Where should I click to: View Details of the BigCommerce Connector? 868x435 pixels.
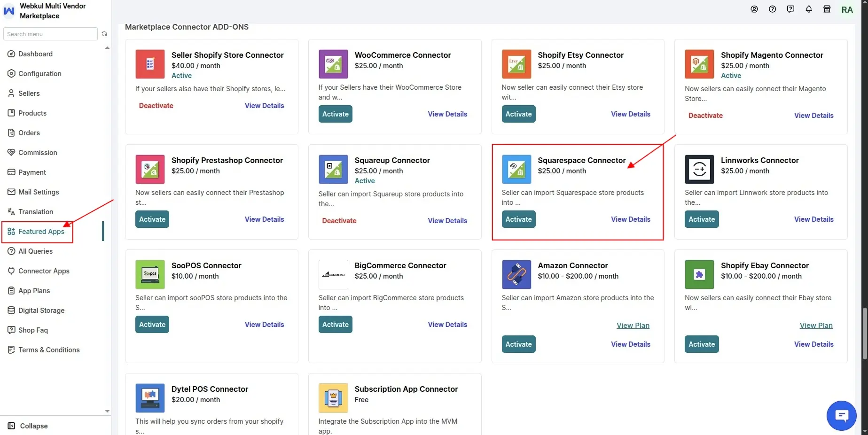(x=447, y=325)
